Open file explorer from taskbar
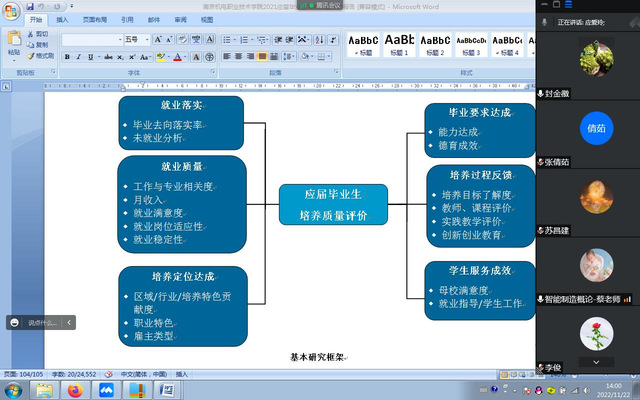Image resolution: width=640 pixels, height=400 pixels. pyautogui.click(x=43, y=387)
